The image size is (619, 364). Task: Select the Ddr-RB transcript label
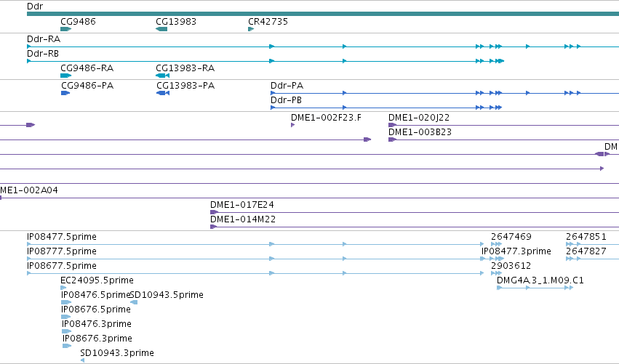point(43,54)
